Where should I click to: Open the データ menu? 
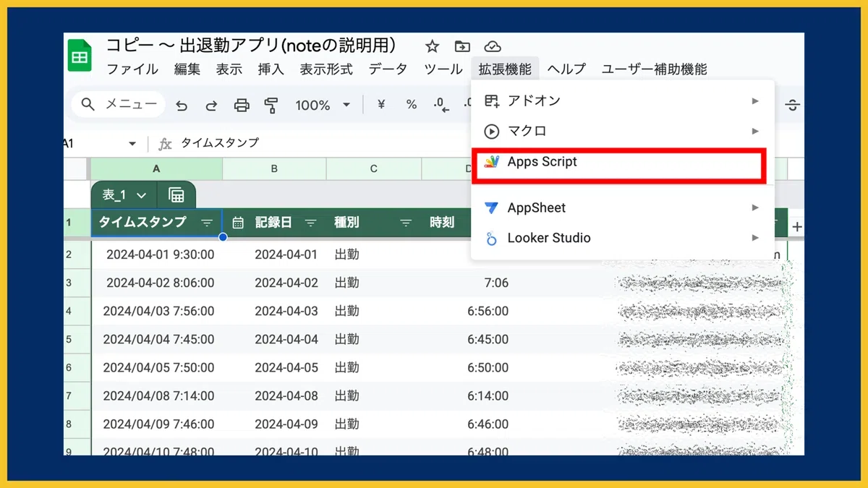pyautogui.click(x=388, y=69)
